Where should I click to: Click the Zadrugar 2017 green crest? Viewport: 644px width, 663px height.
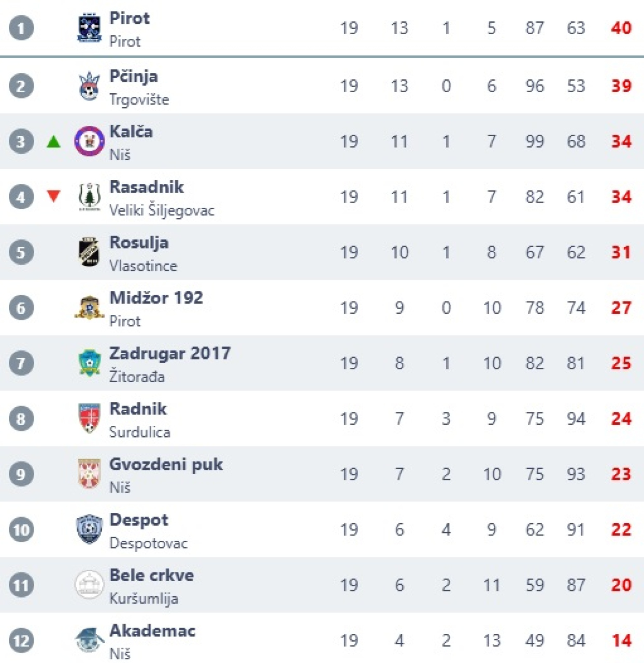click(89, 363)
